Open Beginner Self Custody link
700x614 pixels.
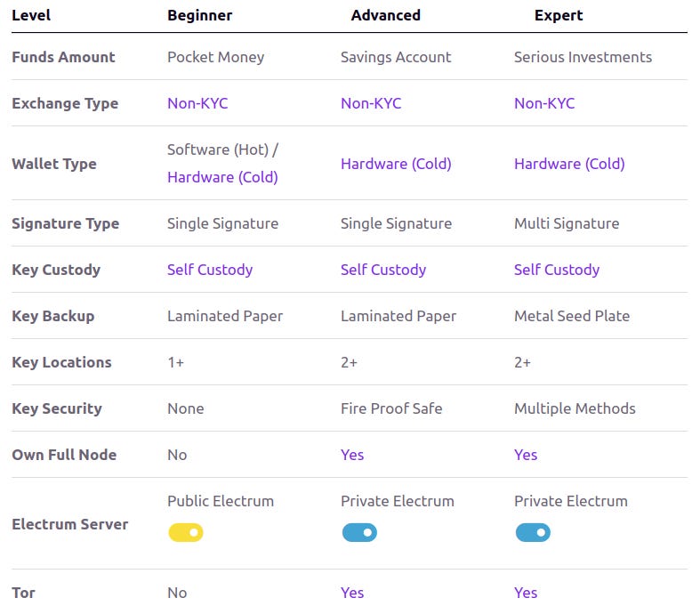210,270
